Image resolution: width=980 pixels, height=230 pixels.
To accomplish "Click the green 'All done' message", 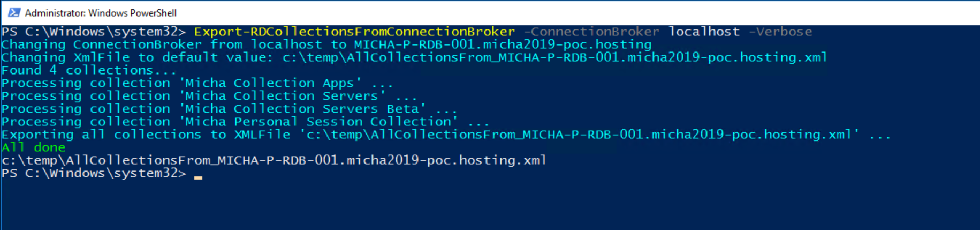I will tap(33, 147).
